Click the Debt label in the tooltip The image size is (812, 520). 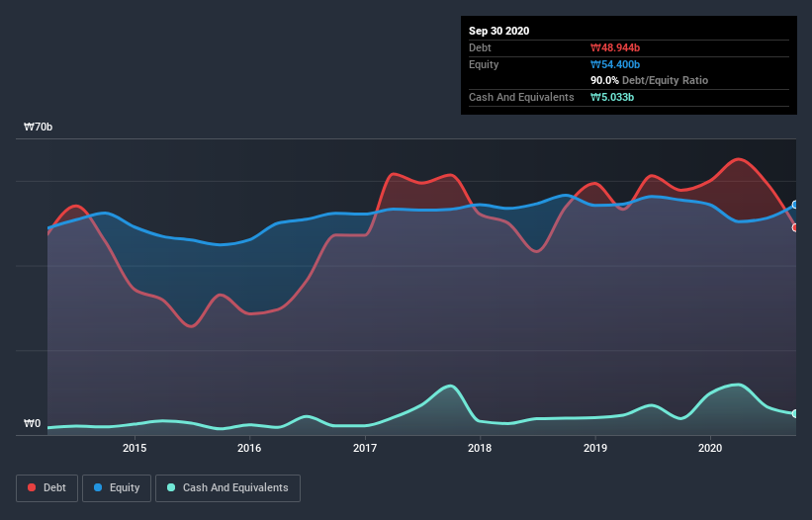tap(480, 47)
